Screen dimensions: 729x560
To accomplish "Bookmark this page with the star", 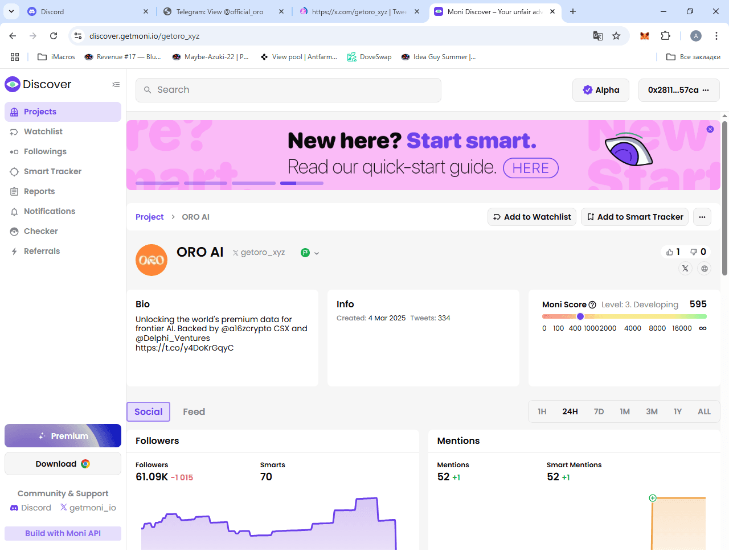I will 616,36.
